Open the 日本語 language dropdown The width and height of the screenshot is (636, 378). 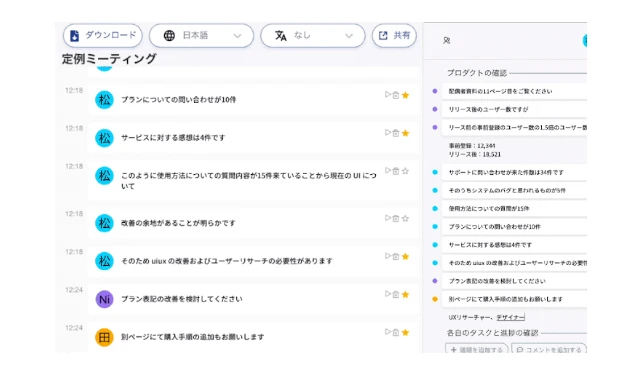(201, 36)
